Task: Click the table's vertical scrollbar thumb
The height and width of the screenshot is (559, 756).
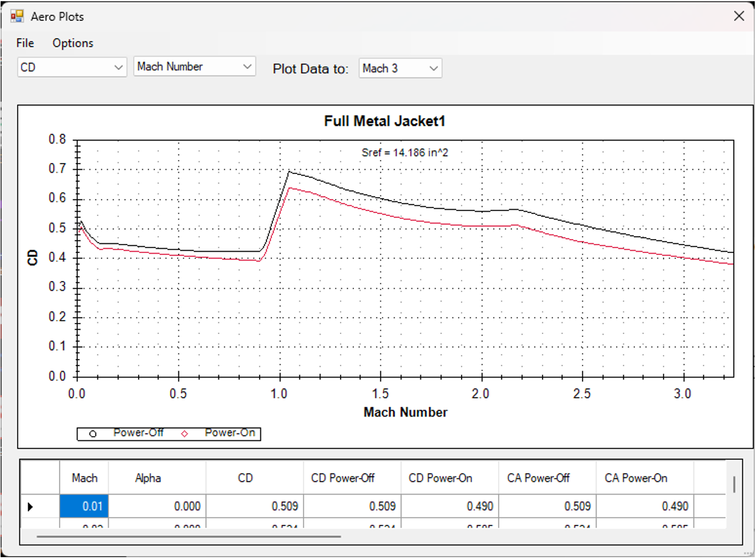Action: (x=734, y=484)
